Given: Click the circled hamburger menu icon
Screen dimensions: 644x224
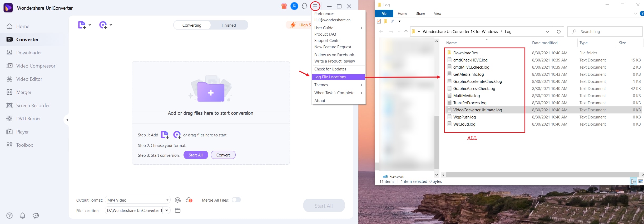Looking at the screenshot, I should 315,6.
